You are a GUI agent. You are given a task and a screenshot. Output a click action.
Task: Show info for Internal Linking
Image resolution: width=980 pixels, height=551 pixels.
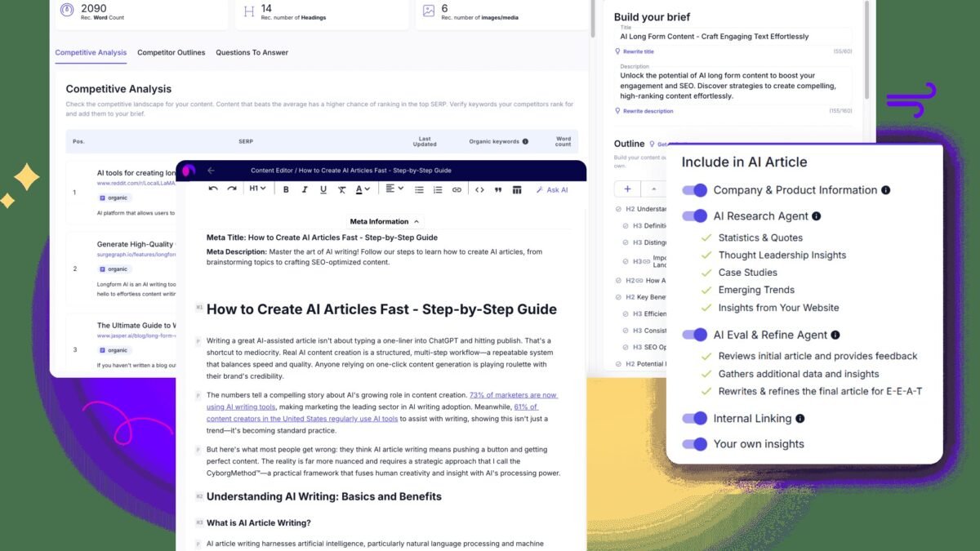point(800,419)
